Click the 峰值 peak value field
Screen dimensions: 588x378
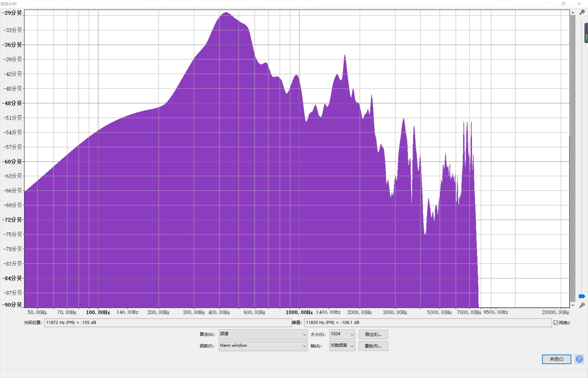click(427, 323)
